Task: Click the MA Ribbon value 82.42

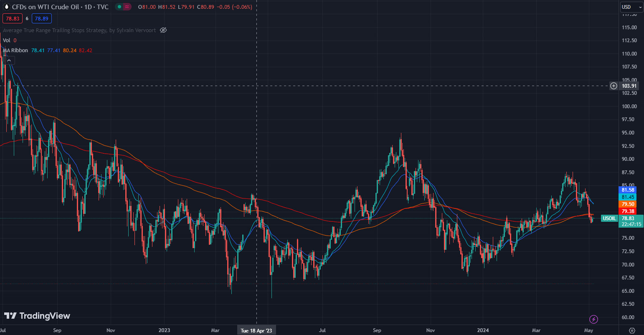Action: pyautogui.click(x=85, y=50)
